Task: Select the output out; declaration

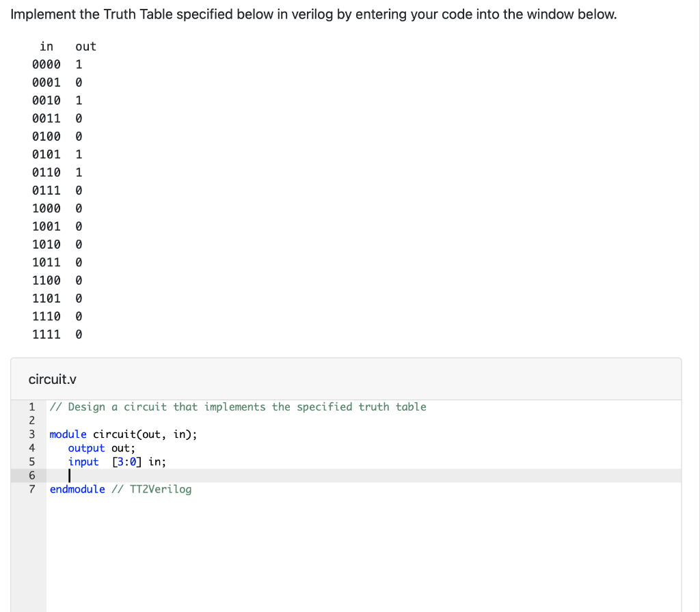Action: coord(99,448)
